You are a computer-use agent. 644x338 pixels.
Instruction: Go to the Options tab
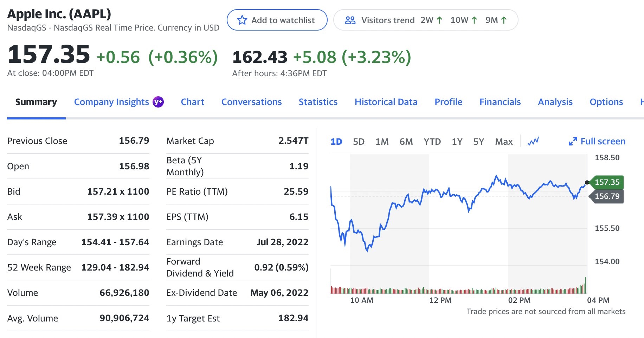point(606,102)
